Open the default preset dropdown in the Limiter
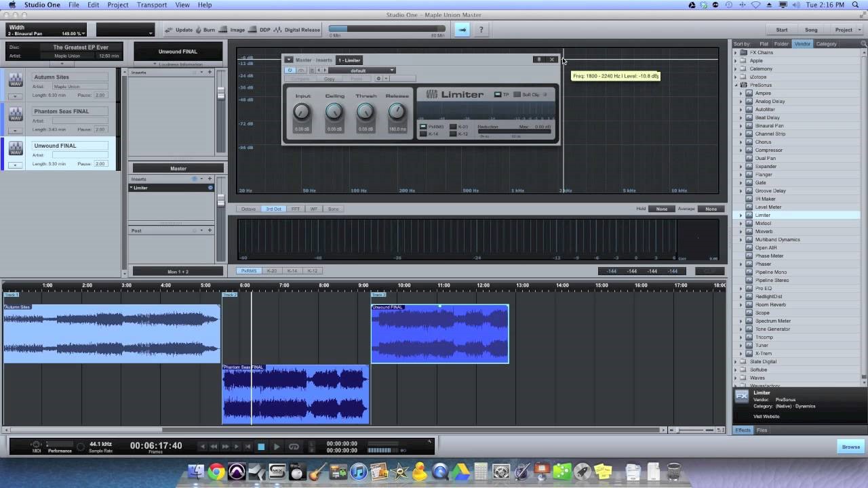Image resolution: width=868 pixels, height=488 pixels. click(391, 70)
